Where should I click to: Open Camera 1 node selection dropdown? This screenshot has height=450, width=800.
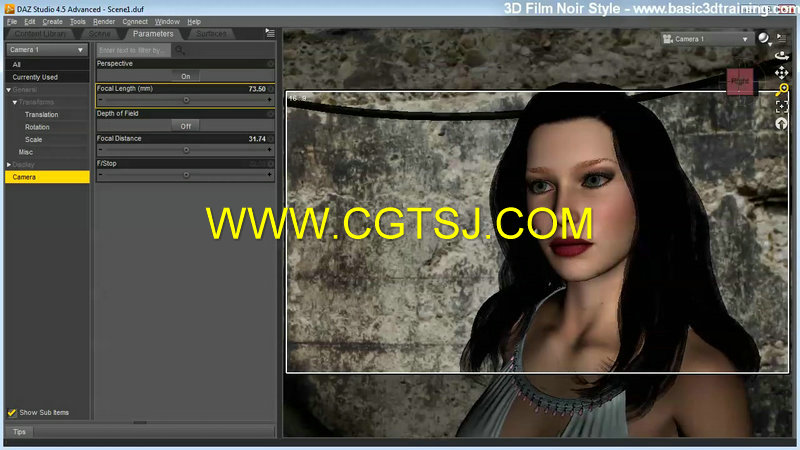(46, 49)
